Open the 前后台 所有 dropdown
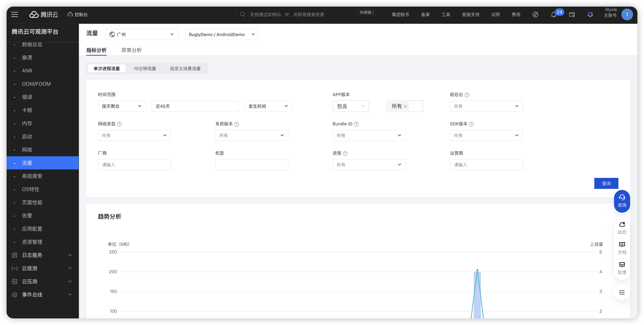 (486, 106)
